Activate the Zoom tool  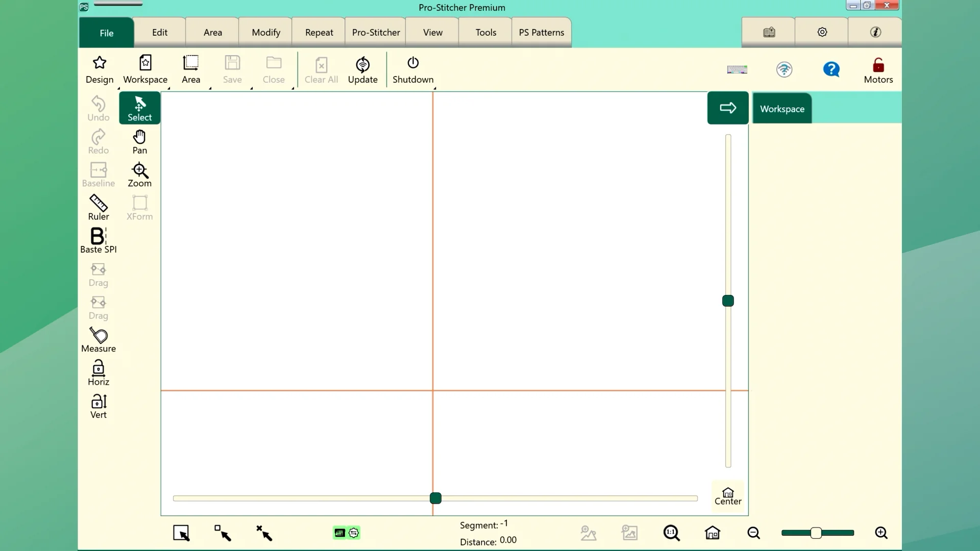pos(139,174)
